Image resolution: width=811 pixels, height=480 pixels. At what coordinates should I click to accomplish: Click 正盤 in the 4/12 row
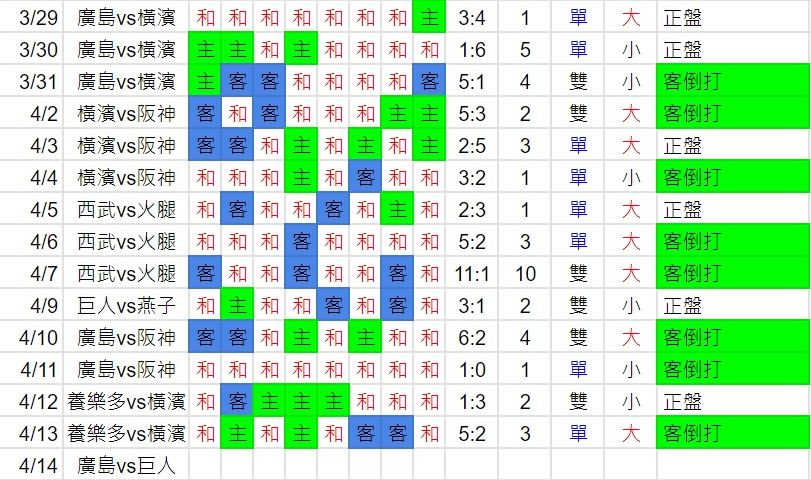[733, 402]
